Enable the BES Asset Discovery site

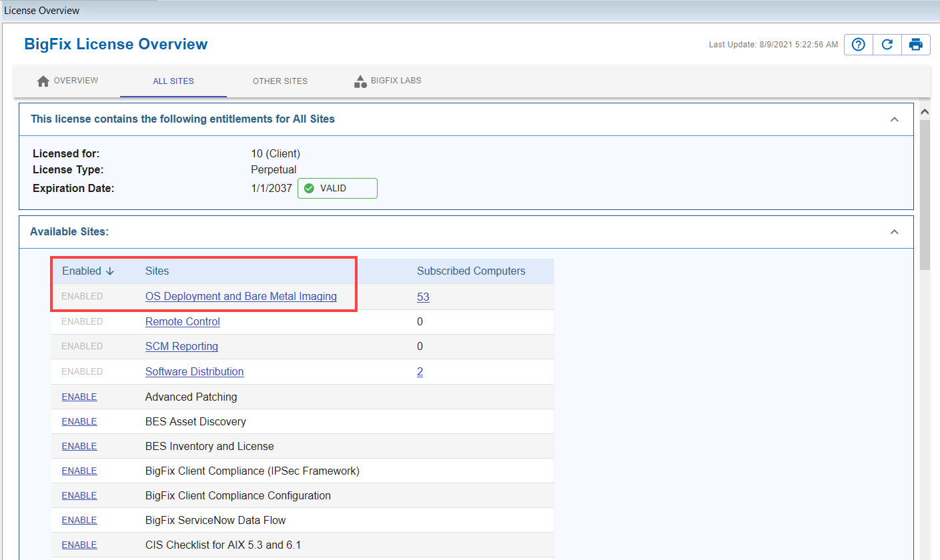79,421
